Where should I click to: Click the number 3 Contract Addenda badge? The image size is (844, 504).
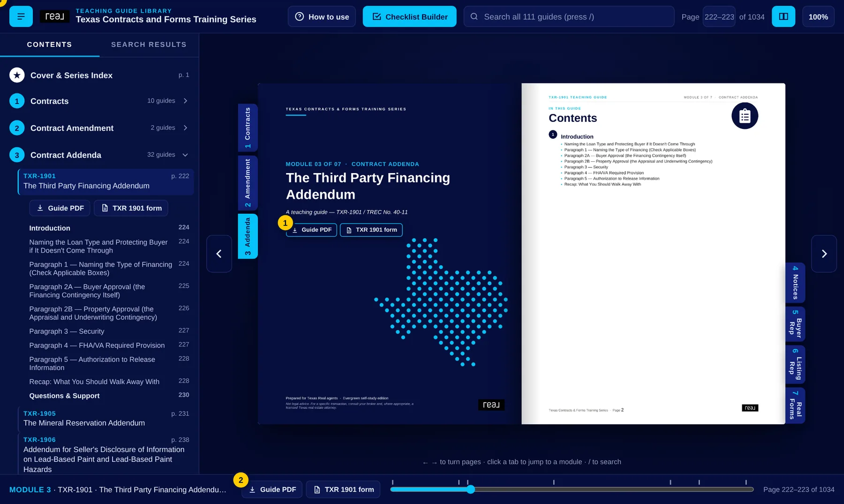17,155
